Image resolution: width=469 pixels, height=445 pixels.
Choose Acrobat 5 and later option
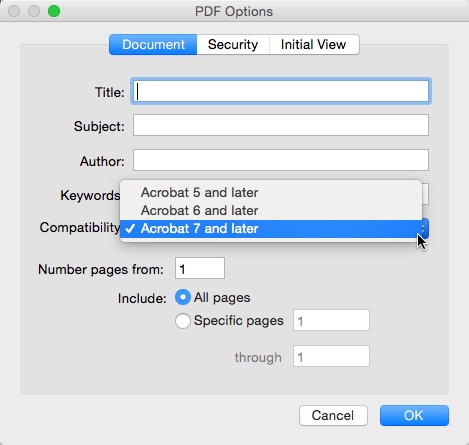(271, 192)
